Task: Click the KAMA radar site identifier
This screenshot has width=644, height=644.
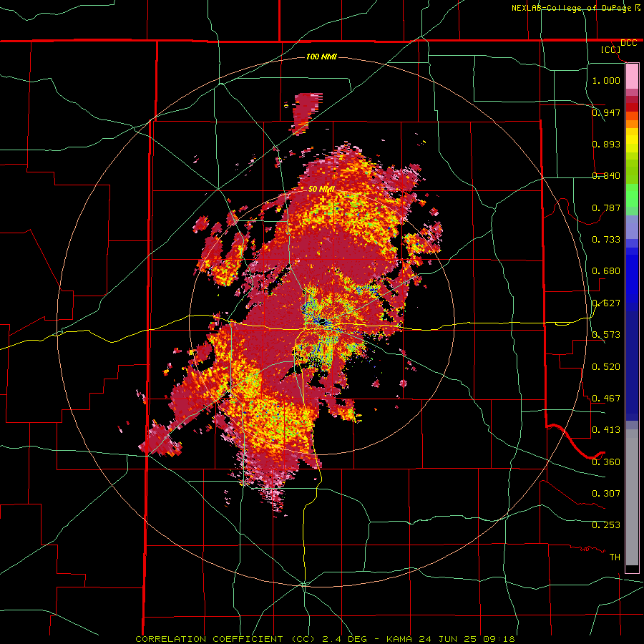Action: point(401,639)
